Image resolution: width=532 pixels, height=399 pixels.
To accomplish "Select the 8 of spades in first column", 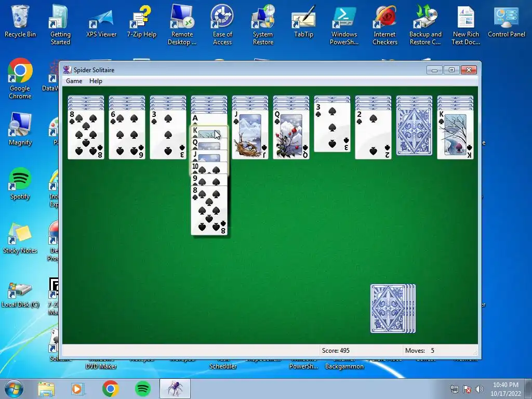I will click(86, 135).
